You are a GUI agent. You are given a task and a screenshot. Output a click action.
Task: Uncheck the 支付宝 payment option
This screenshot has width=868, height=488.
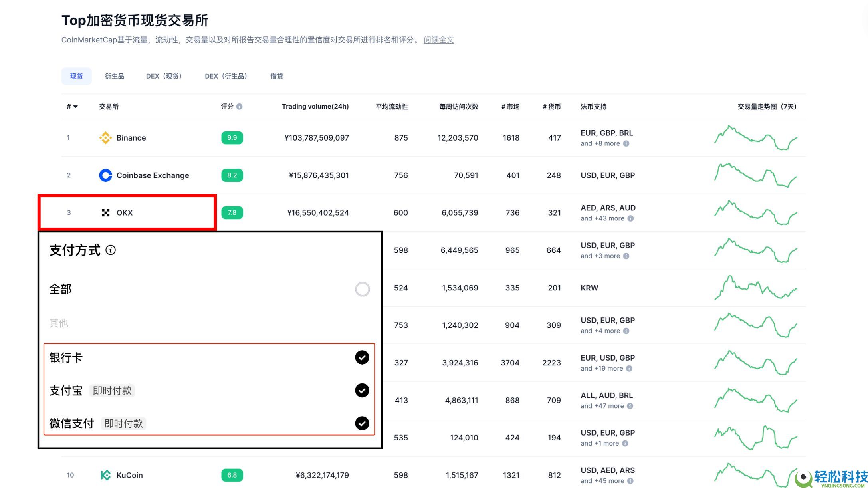click(362, 390)
